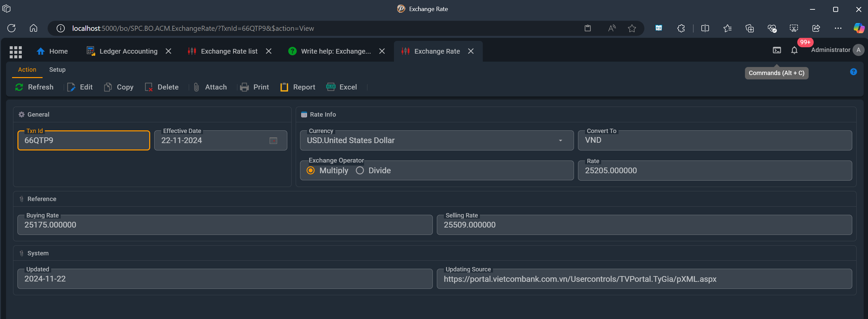The image size is (868, 319).
Task: Click the browser share icon
Action: [x=816, y=28]
